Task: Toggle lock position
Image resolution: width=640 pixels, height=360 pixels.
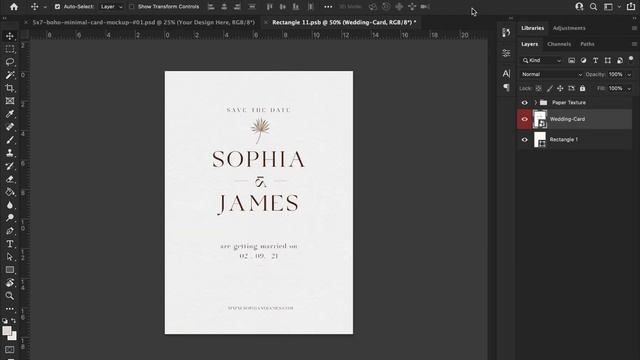Action: click(x=560, y=88)
